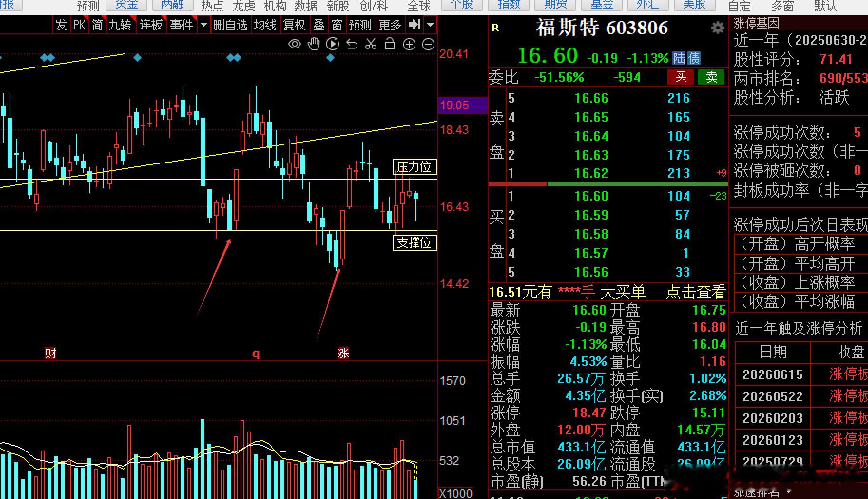Select the 新股 menu item
Image resolution: width=868 pixels, height=499 pixels.
pos(338,6)
